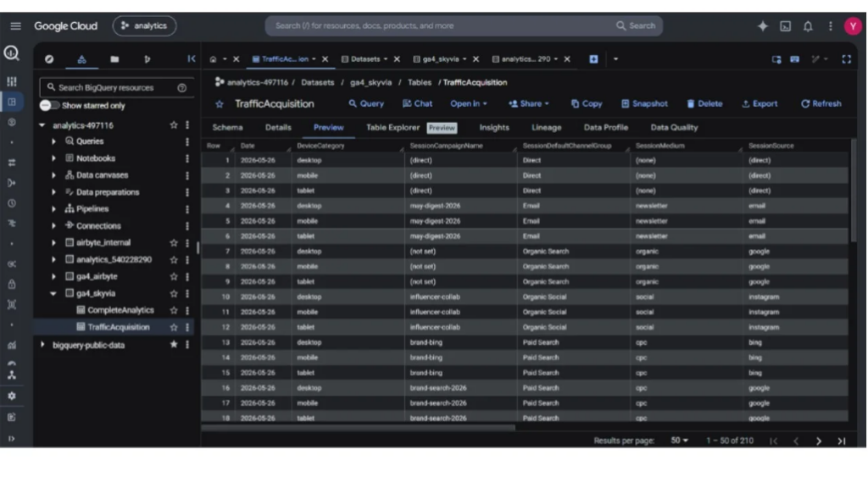Add a new tab with plus icon
The image size is (868, 488).
593,59
